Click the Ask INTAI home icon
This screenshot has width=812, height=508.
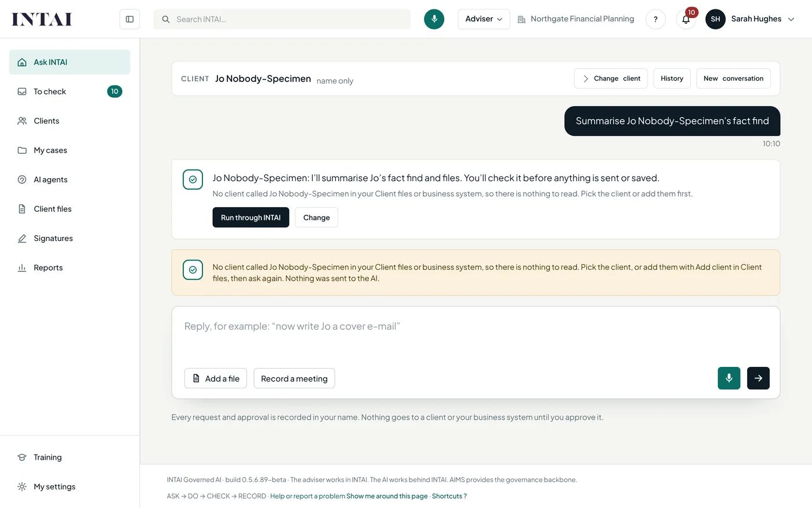[22, 62]
